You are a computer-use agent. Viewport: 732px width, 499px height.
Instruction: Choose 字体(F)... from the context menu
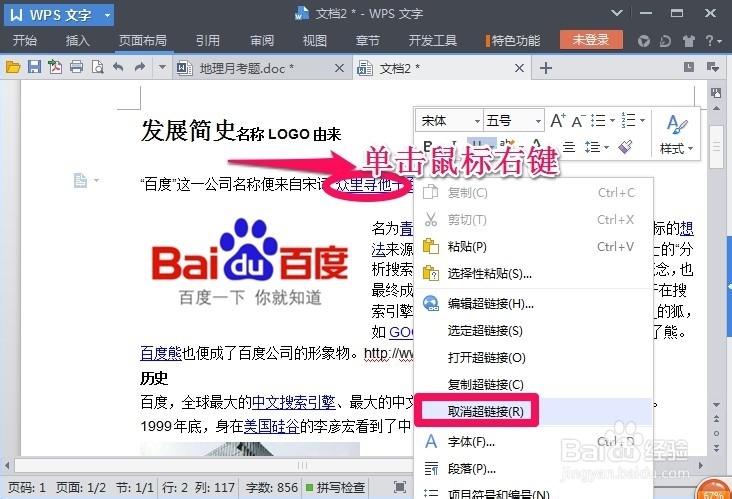tap(533, 441)
